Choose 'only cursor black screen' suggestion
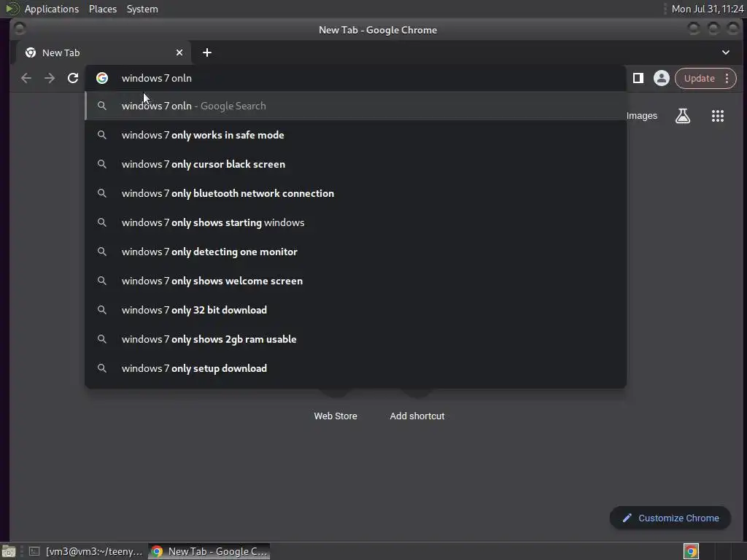 [355, 164]
